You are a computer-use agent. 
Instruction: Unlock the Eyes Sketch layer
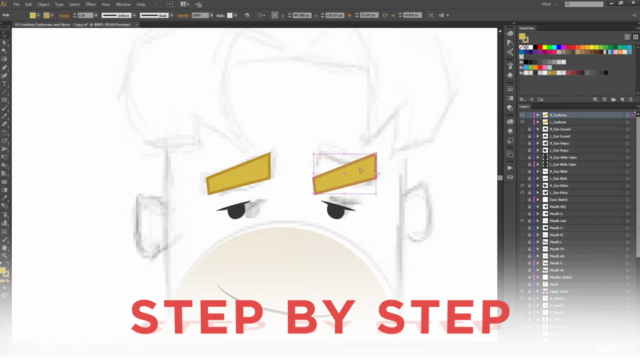tap(529, 200)
